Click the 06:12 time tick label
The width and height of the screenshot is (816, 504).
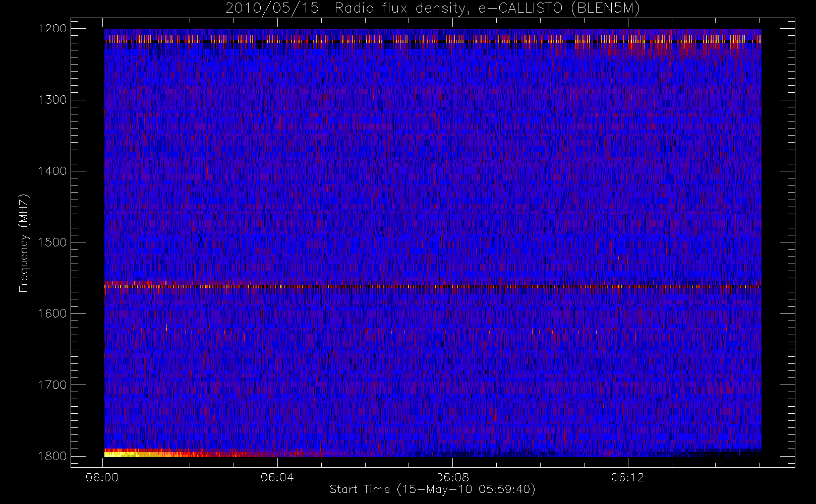coord(628,477)
